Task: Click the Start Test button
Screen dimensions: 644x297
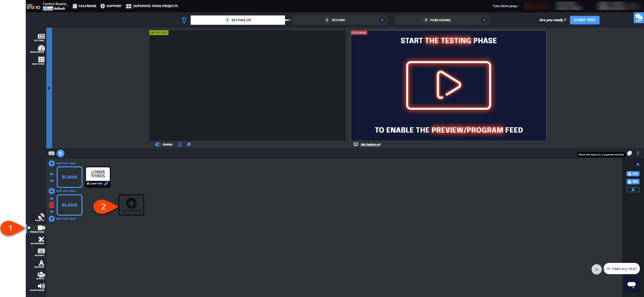Action: pos(584,20)
